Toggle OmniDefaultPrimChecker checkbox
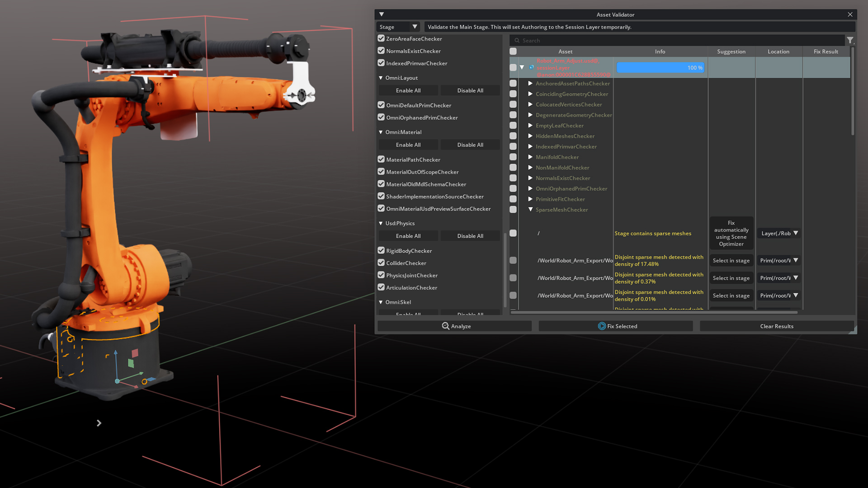Screen dimensions: 868x488 381,105
